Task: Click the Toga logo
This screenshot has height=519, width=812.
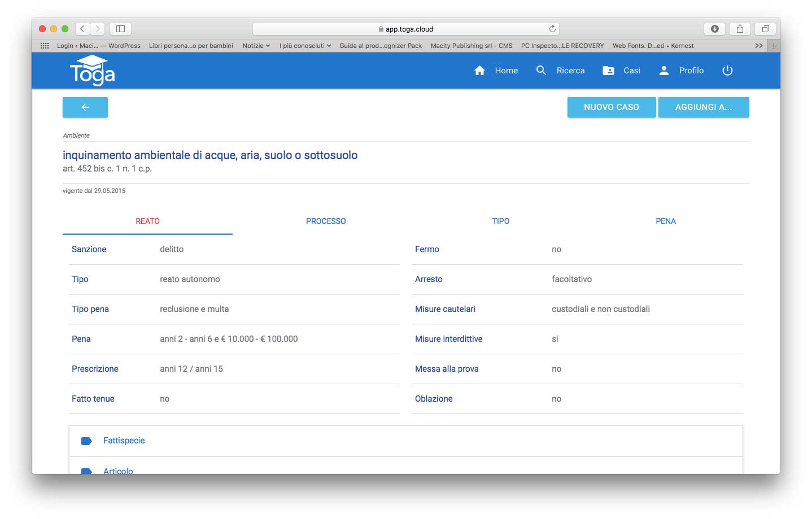Action: pos(92,71)
